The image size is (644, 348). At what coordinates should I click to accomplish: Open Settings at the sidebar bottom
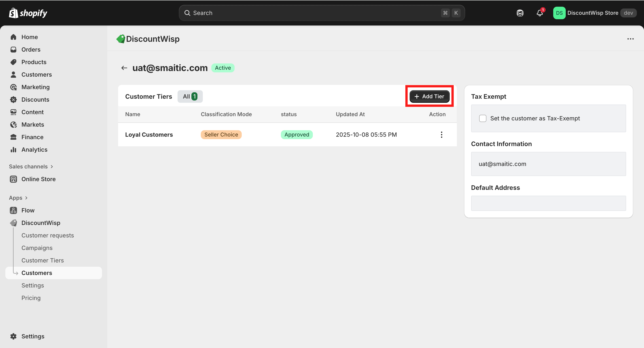click(33, 336)
